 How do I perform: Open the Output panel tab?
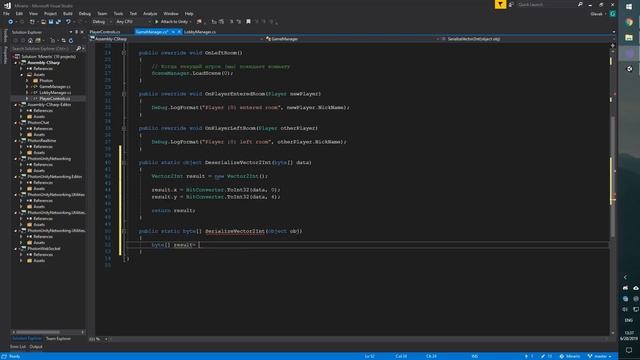pyautogui.click(x=36, y=347)
